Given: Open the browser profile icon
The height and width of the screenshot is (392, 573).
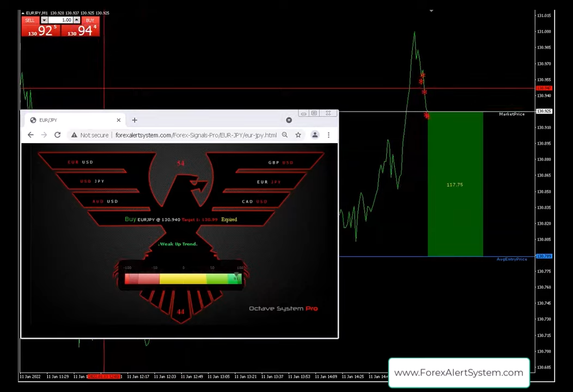Looking at the screenshot, I should click(315, 135).
